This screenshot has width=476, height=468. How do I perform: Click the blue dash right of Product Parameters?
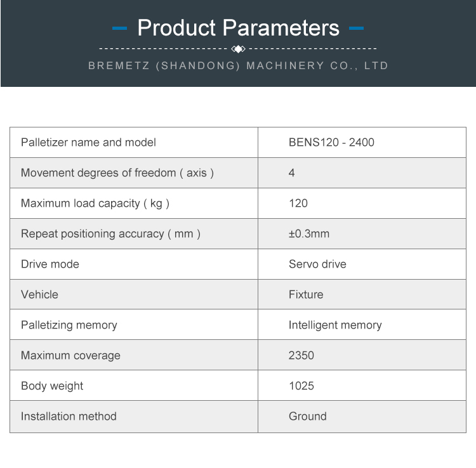357,29
